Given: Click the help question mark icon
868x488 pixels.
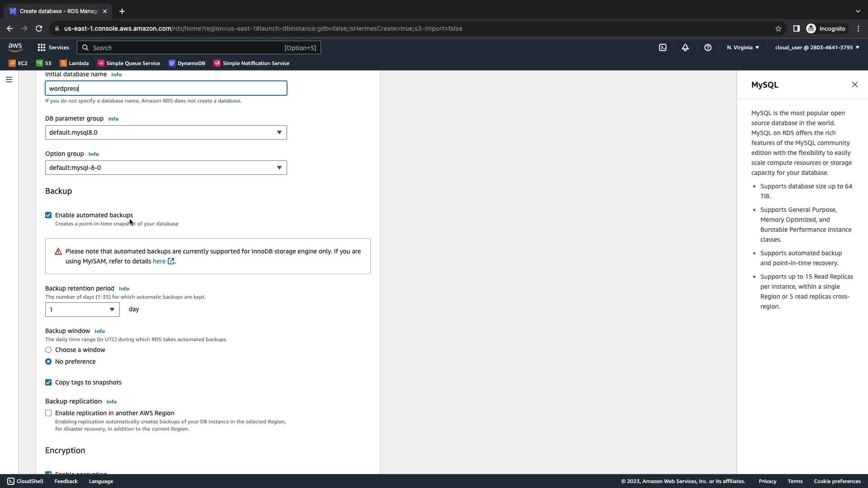Looking at the screenshot, I should (708, 47).
